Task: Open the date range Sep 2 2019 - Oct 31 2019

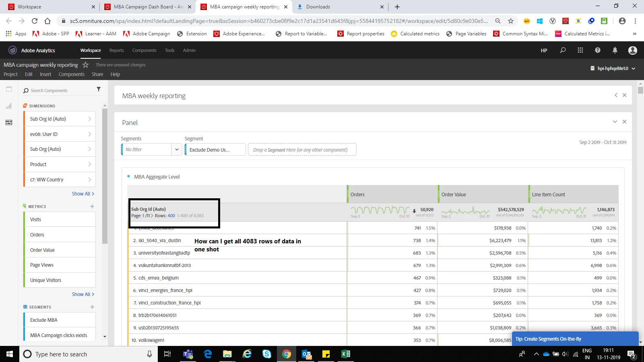Action: [603, 142]
